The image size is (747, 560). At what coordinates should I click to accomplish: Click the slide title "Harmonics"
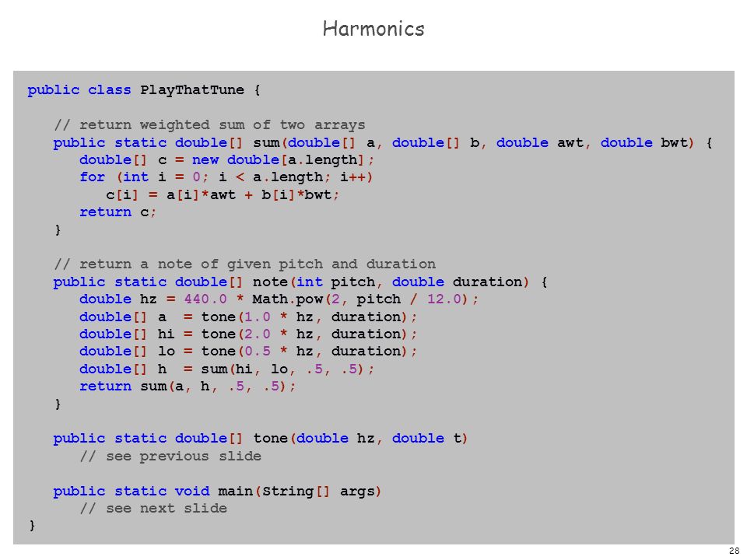click(x=373, y=29)
